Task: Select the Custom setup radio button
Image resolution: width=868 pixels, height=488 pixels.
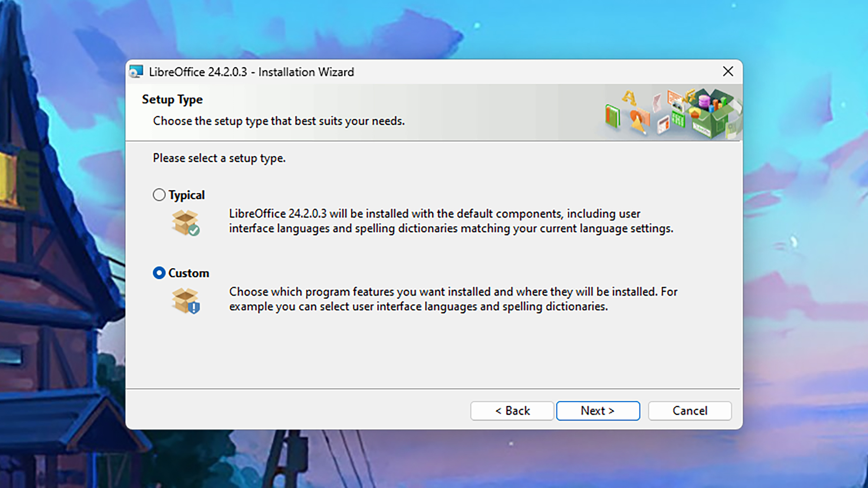Action: [x=159, y=273]
